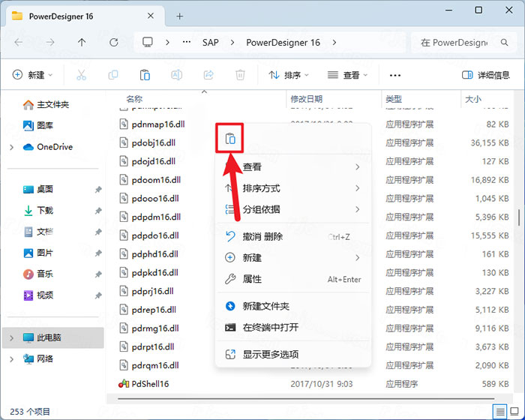Go forward with the forward arrow
This screenshot has height=420, width=525.
point(50,43)
